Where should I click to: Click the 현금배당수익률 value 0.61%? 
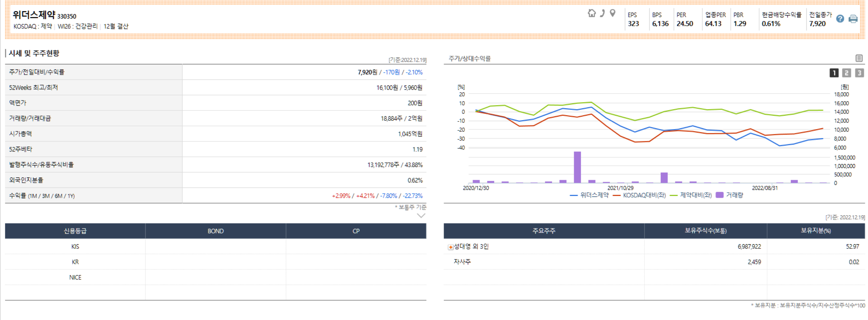tap(771, 24)
